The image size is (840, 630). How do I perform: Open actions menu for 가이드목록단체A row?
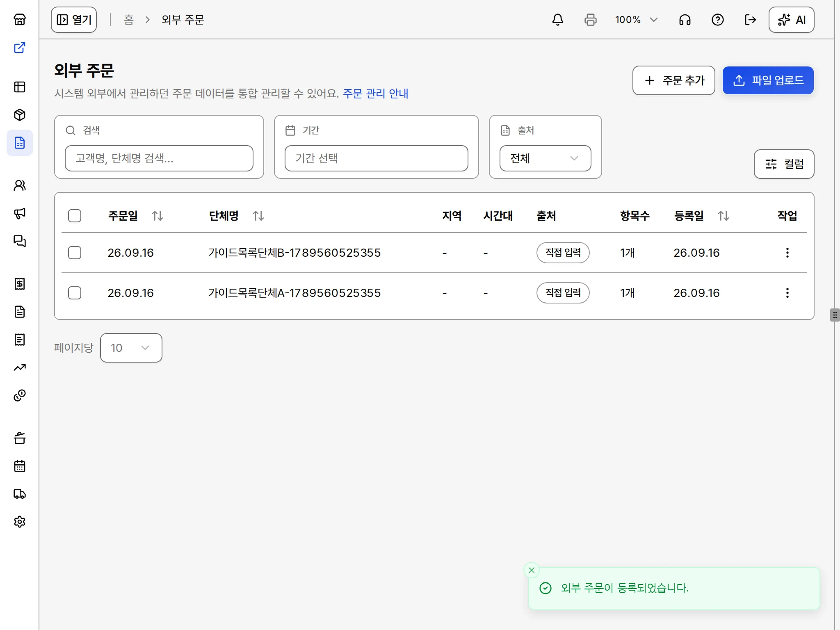tap(787, 293)
